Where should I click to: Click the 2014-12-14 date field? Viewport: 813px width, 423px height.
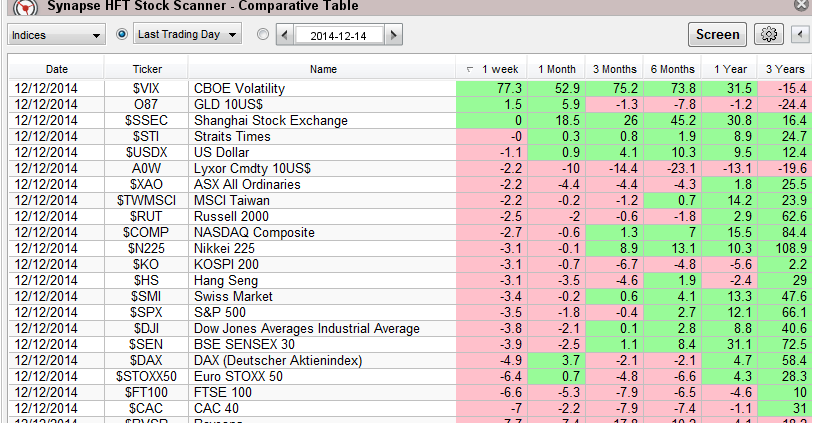pyautogui.click(x=339, y=35)
